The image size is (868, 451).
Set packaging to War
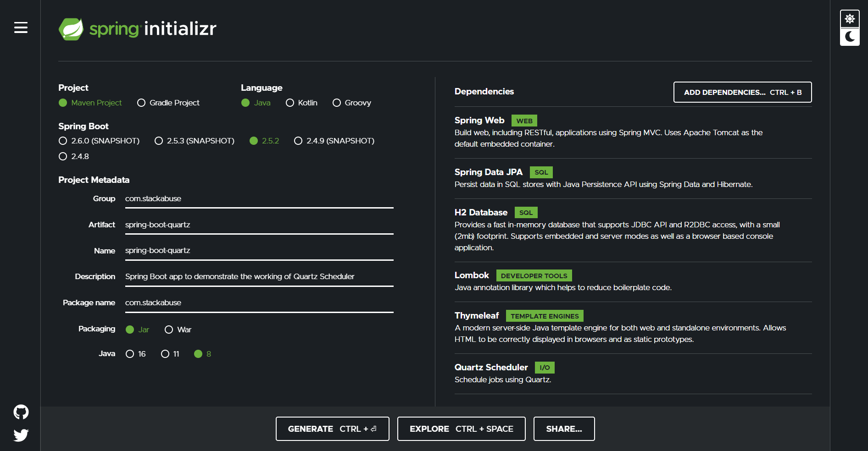pyautogui.click(x=178, y=330)
